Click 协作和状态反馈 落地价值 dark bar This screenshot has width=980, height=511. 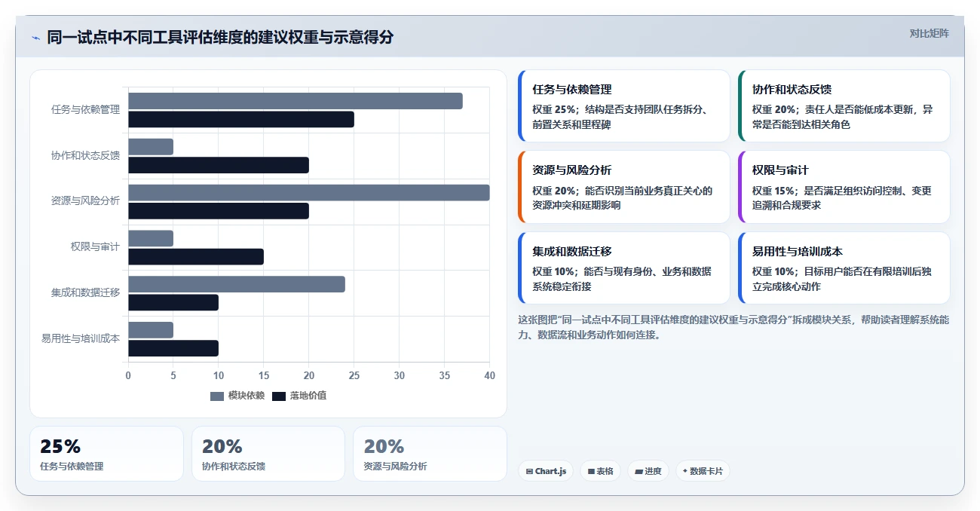(x=219, y=165)
